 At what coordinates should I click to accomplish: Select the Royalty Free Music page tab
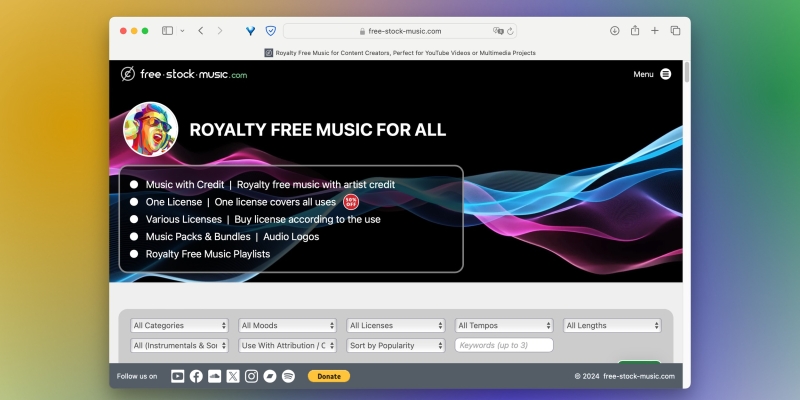coord(400,52)
